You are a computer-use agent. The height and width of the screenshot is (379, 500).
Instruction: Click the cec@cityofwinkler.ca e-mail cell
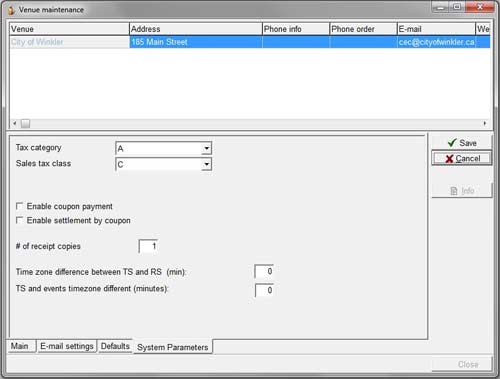click(436, 42)
